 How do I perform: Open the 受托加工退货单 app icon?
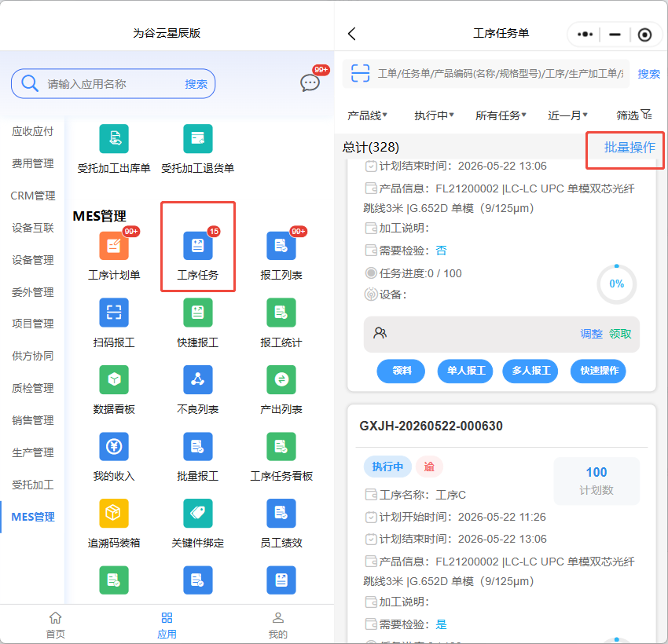[198, 139]
